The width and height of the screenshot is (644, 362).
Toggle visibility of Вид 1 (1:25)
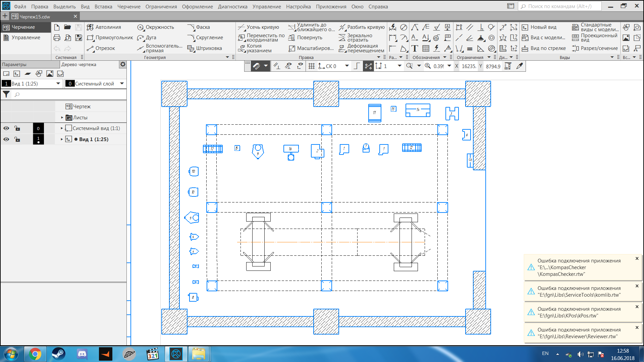tap(6, 139)
